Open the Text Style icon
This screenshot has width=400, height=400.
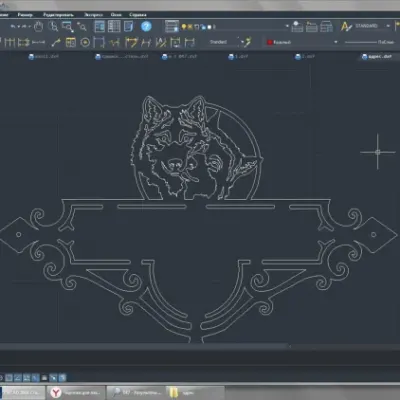pyautogui.click(x=346, y=26)
